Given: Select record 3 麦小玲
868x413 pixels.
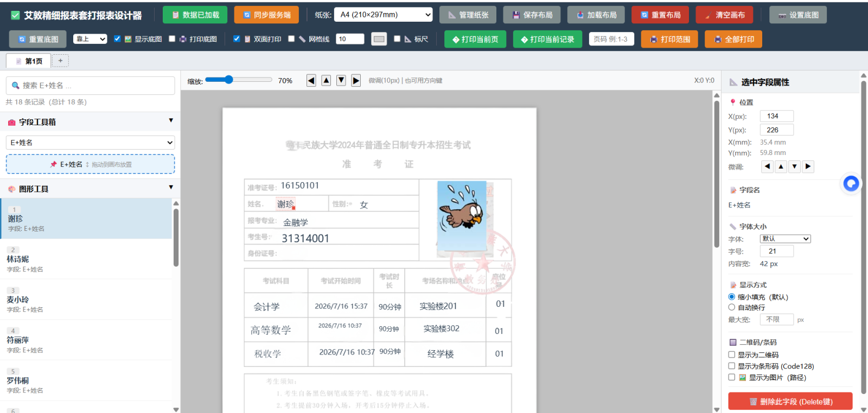Looking at the screenshot, I should (86, 300).
